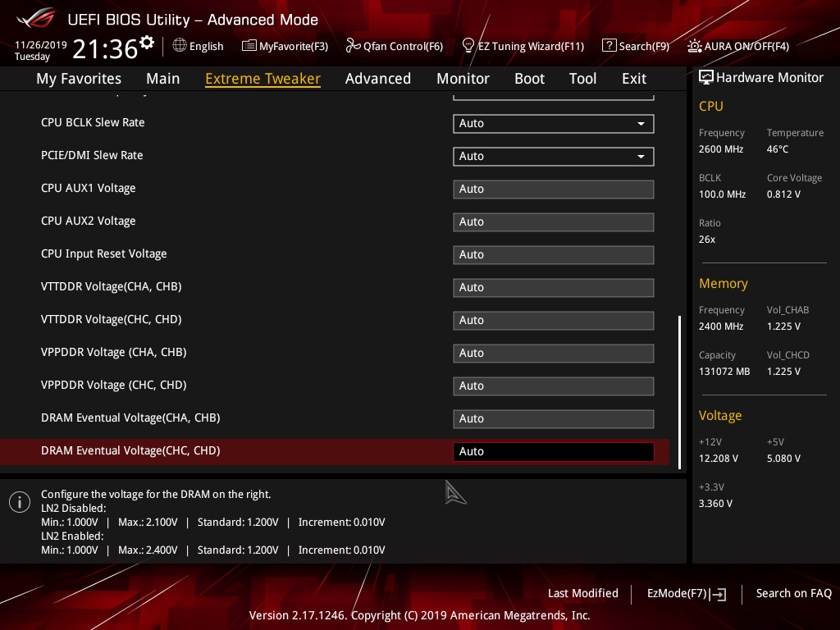Click the 21:36 clock time
This screenshot has width=840, height=630.
(105, 48)
